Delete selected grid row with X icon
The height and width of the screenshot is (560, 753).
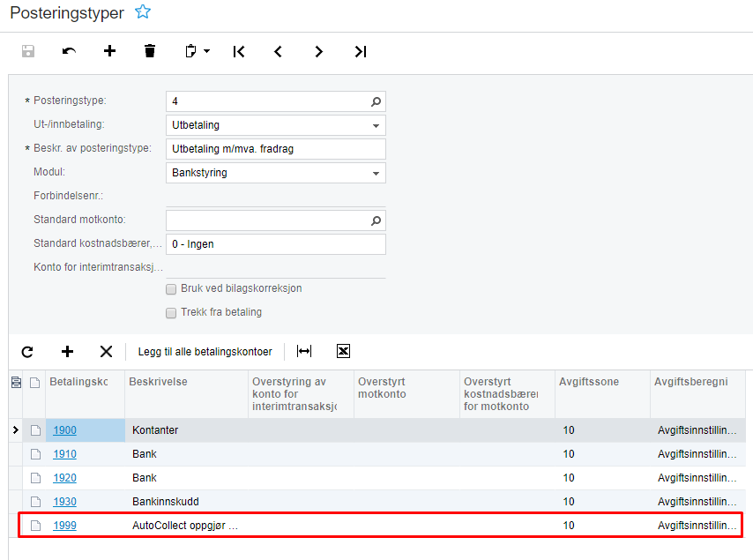[x=106, y=352]
